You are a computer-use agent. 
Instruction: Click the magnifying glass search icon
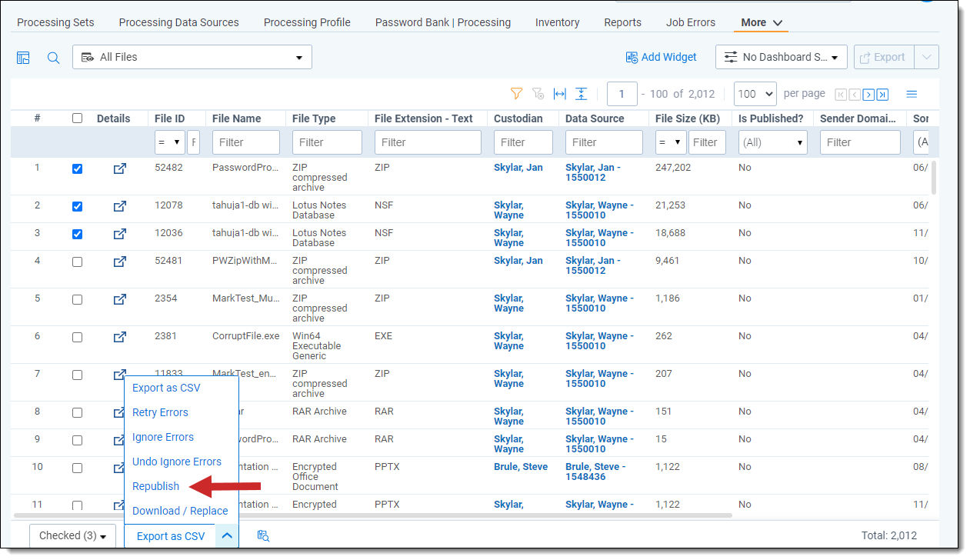pyautogui.click(x=53, y=58)
